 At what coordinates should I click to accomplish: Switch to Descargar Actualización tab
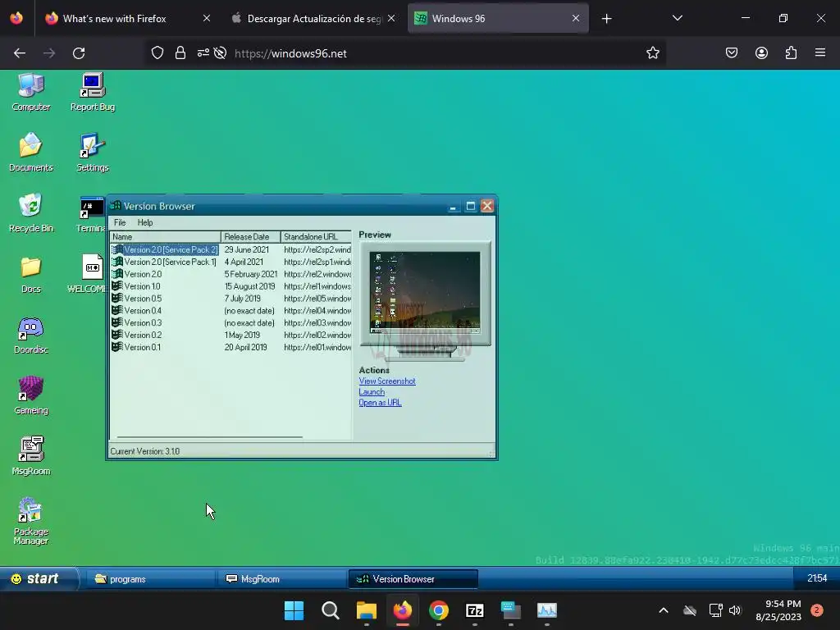(x=314, y=19)
